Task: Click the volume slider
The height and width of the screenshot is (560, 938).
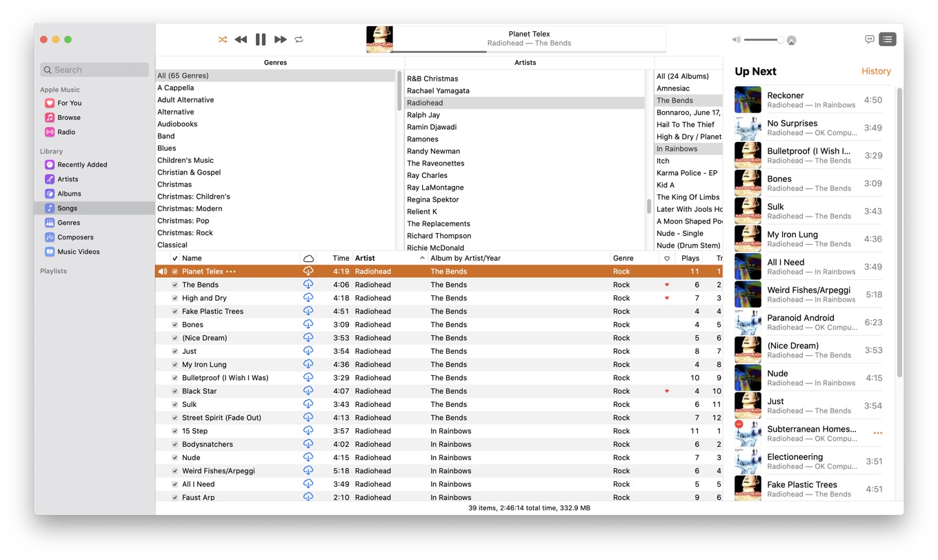Action: (763, 40)
